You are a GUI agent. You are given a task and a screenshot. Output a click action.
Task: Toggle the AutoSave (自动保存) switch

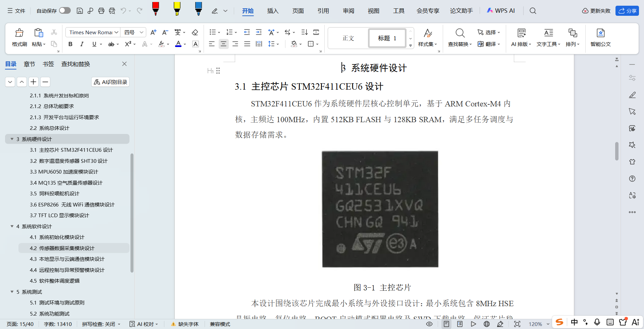click(65, 11)
